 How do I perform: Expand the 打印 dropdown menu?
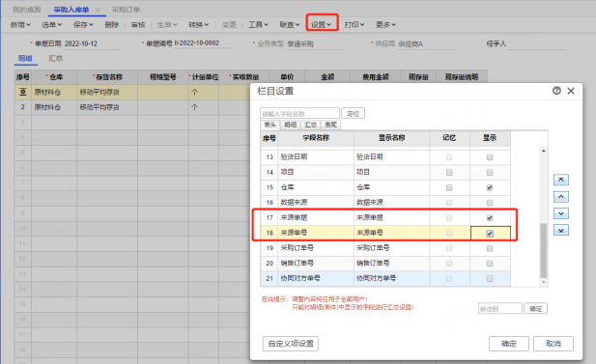coord(355,25)
